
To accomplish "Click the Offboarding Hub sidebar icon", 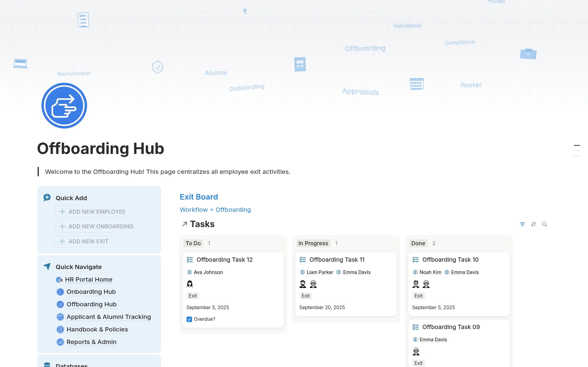I will point(60,305).
